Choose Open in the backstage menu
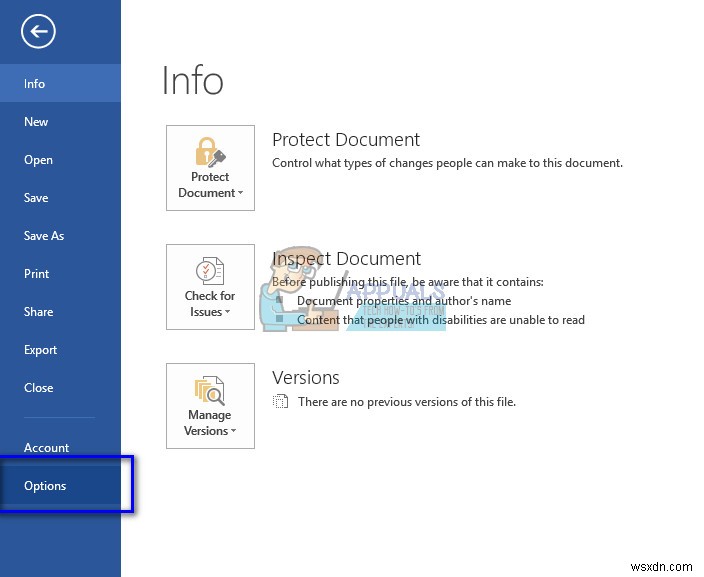This screenshot has width=704, height=577. click(60, 160)
